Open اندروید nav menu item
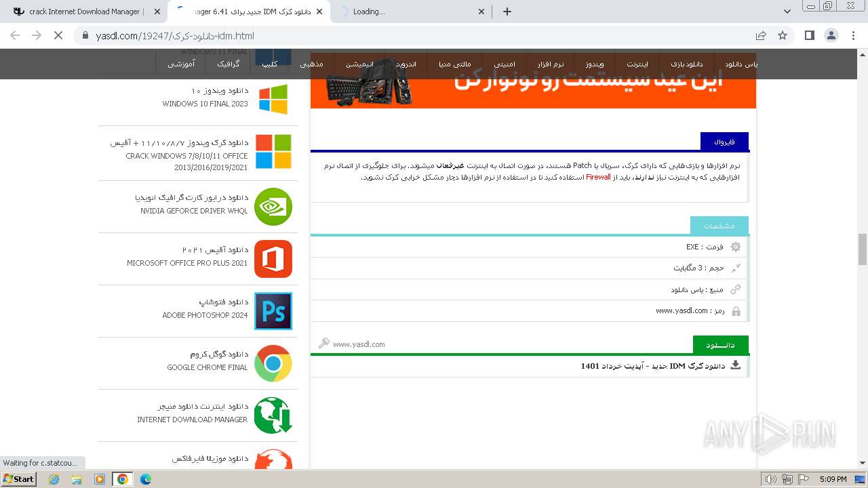This screenshot has width=868, height=488. click(x=406, y=64)
